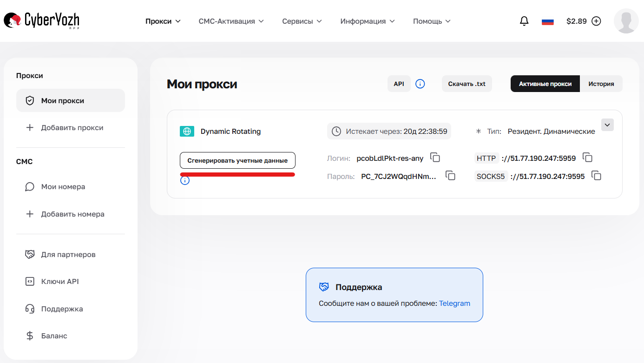Open the Telegram support link
644x363 pixels.
pos(454,303)
